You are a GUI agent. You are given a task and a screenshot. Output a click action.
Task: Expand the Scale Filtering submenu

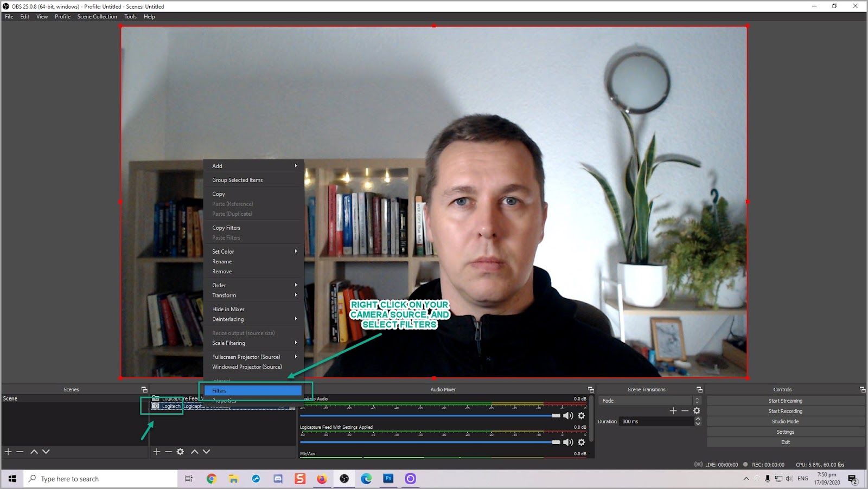click(x=253, y=343)
